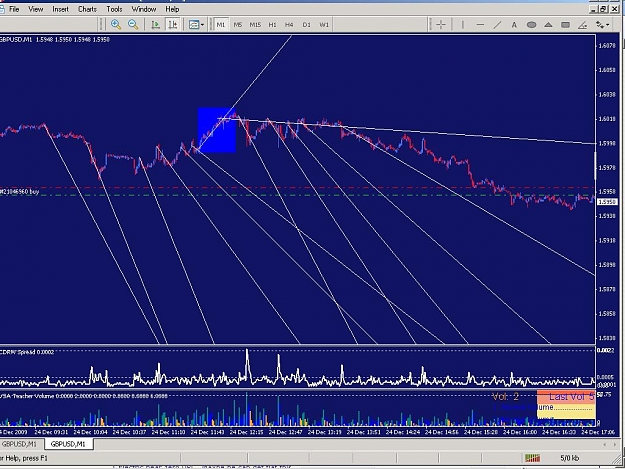Click the CDRW Spread 0.0002 indicator label
The height and width of the screenshot is (469, 625).
click(x=27, y=352)
